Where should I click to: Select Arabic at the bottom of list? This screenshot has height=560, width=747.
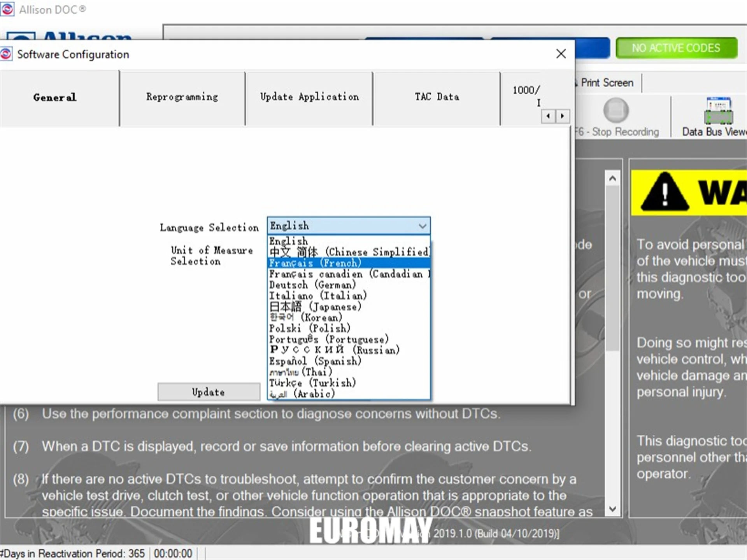[302, 394]
